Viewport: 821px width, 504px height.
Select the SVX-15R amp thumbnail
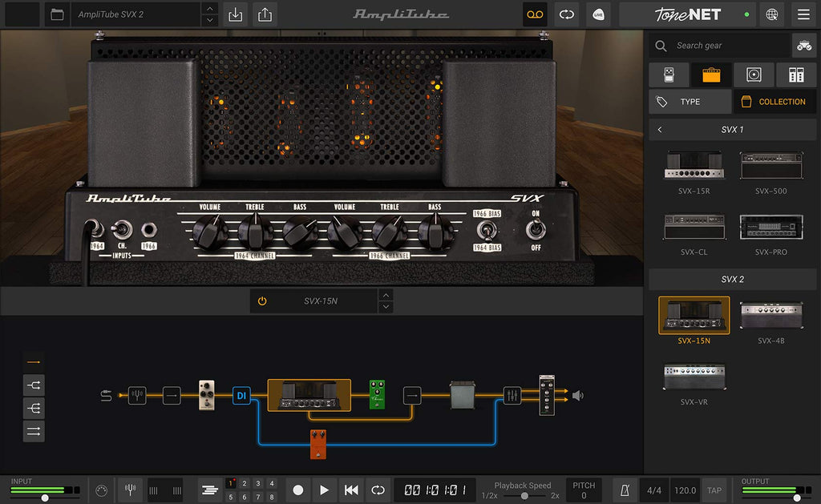pyautogui.click(x=694, y=166)
